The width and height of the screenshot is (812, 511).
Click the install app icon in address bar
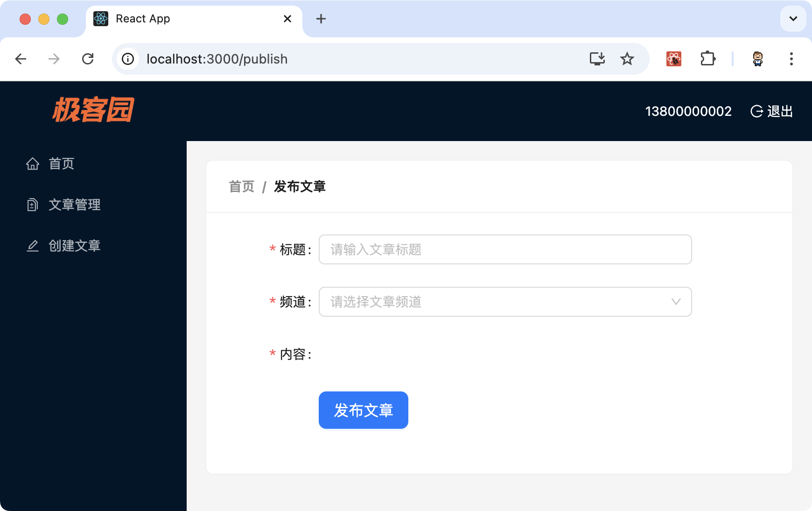coord(597,59)
